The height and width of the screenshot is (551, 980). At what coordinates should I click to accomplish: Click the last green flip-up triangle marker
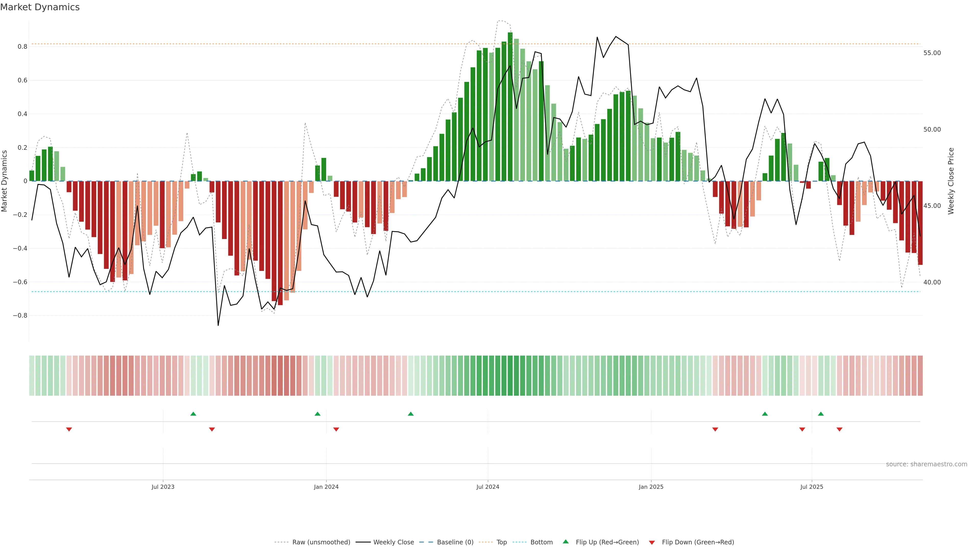point(820,414)
